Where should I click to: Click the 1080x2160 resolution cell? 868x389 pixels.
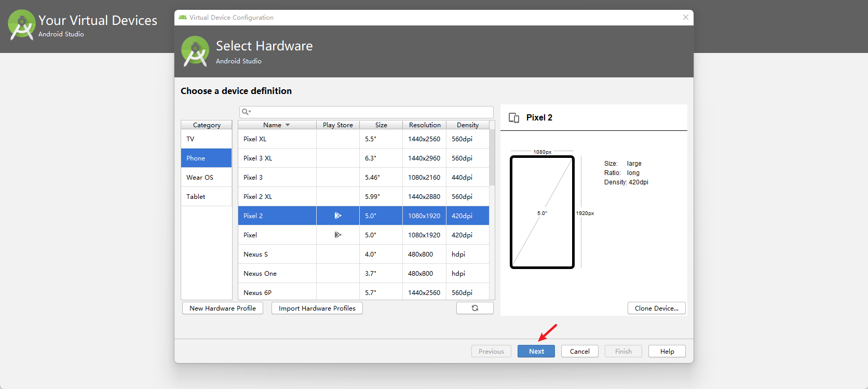pos(424,177)
